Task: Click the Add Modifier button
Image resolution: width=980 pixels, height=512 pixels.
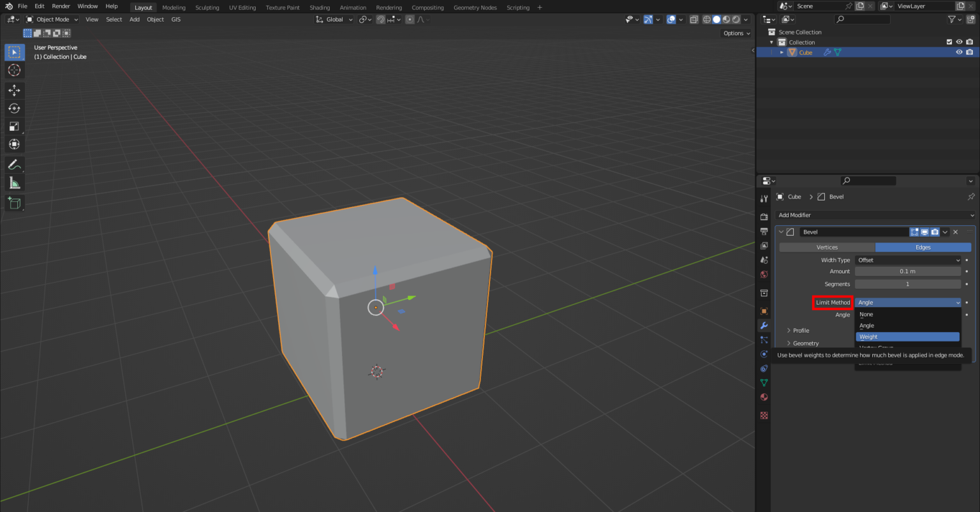Action: point(875,215)
